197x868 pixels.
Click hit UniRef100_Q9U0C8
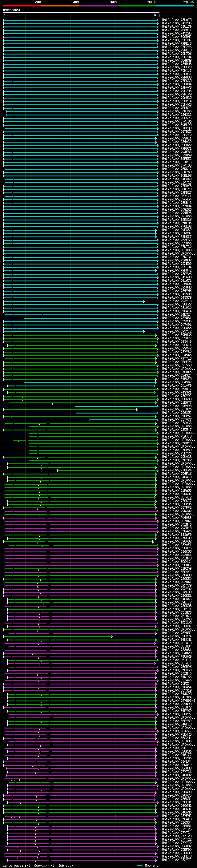(x=177, y=457)
